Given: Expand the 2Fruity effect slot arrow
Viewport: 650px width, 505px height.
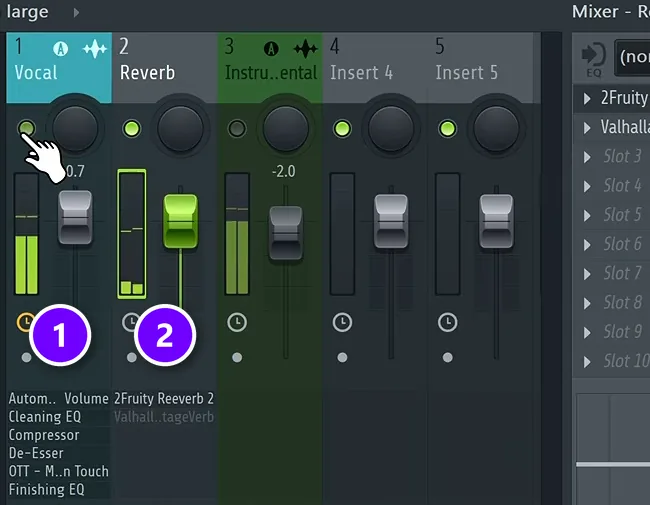Looking at the screenshot, I should tap(587, 99).
